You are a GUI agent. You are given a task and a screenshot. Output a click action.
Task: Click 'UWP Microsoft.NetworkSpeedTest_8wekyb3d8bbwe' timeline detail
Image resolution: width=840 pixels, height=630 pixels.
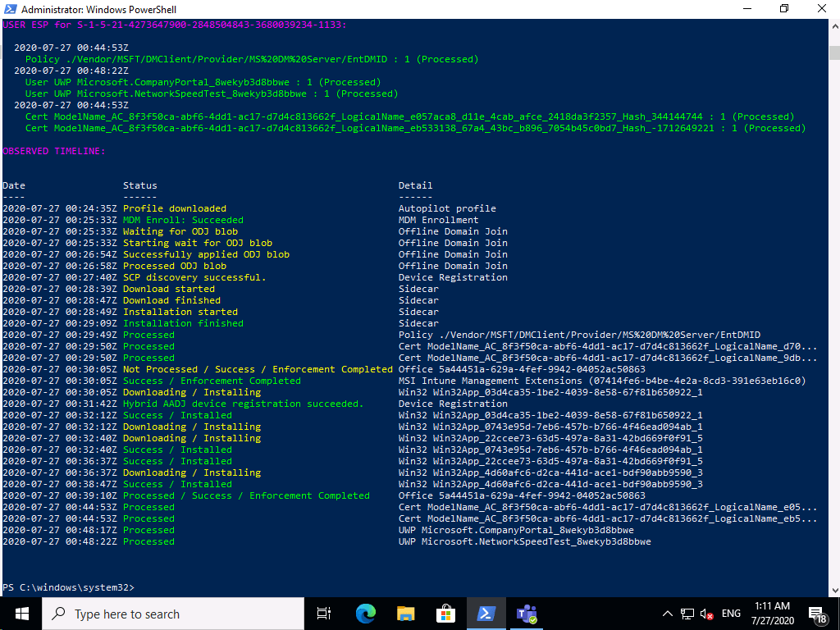click(525, 541)
